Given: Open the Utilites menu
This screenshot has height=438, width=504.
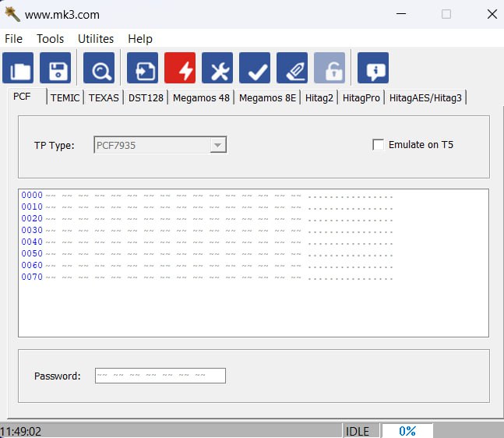Looking at the screenshot, I should pyautogui.click(x=96, y=39).
